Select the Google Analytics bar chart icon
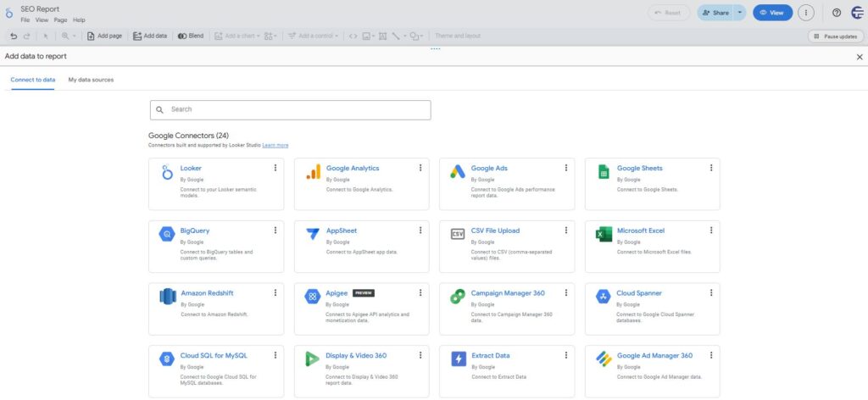Screen dimensions: 868x400 pos(313,172)
